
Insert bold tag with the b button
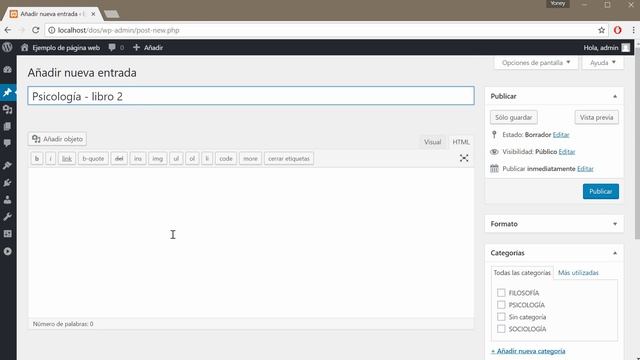pyautogui.click(x=37, y=158)
